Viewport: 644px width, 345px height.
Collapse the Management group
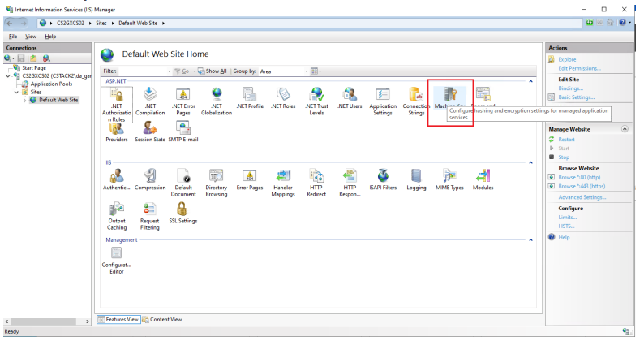click(530, 240)
